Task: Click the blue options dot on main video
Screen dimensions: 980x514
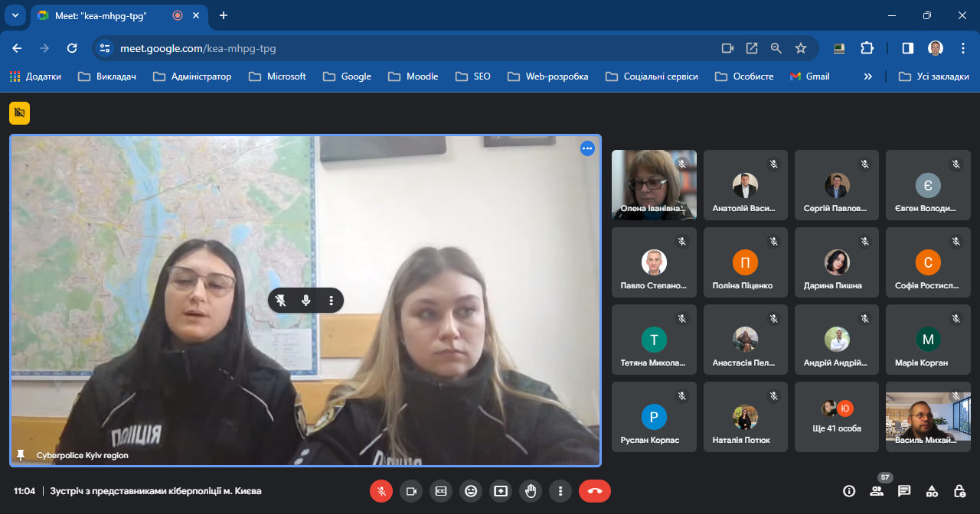Action: (x=587, y=148)
